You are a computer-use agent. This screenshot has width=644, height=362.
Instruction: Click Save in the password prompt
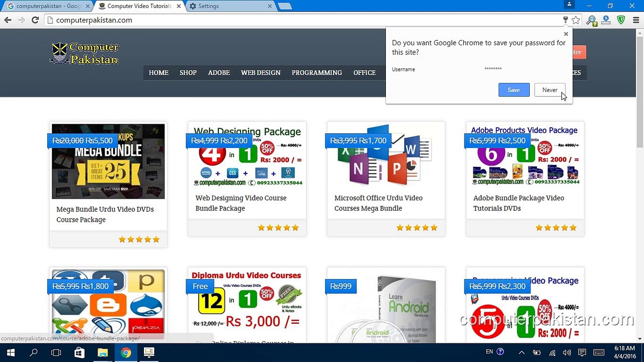coord(514,89)
